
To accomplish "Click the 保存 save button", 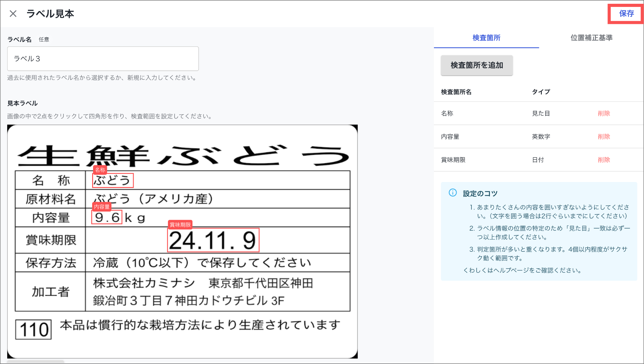I will 626,14.
